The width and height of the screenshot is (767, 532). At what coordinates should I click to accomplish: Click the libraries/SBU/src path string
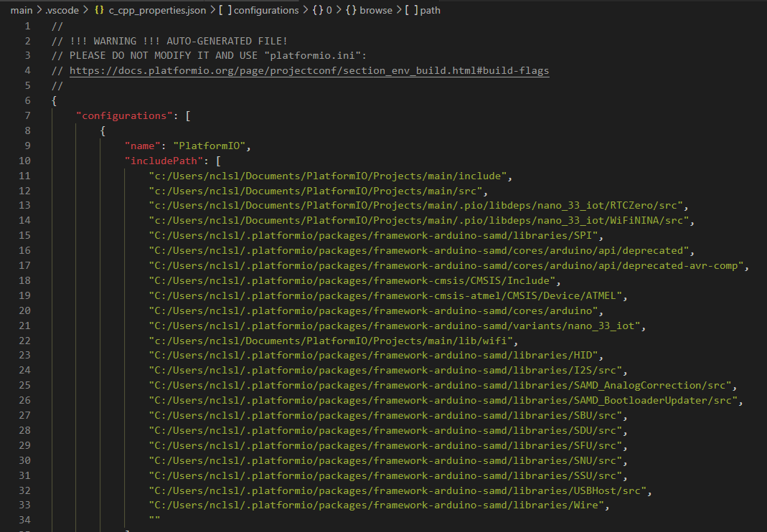tap(385, 416)
